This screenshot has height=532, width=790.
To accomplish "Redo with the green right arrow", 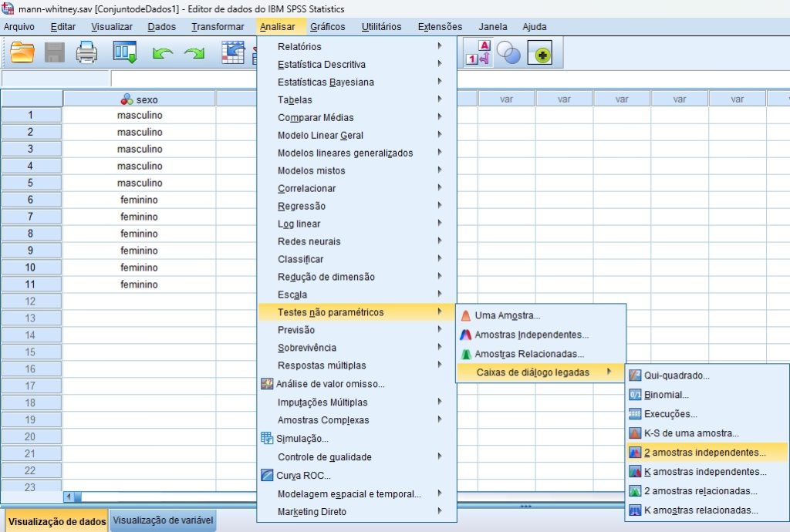I will pos(194,53).
